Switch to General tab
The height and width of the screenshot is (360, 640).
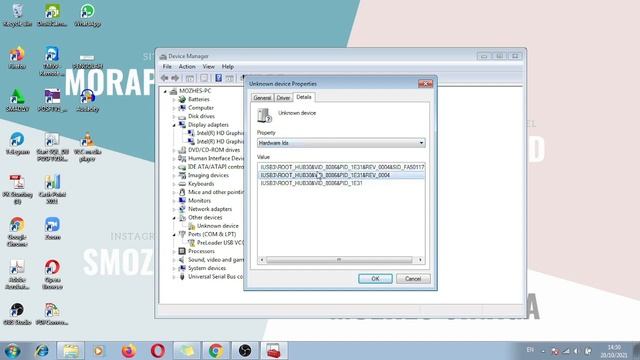click(262, 98)
